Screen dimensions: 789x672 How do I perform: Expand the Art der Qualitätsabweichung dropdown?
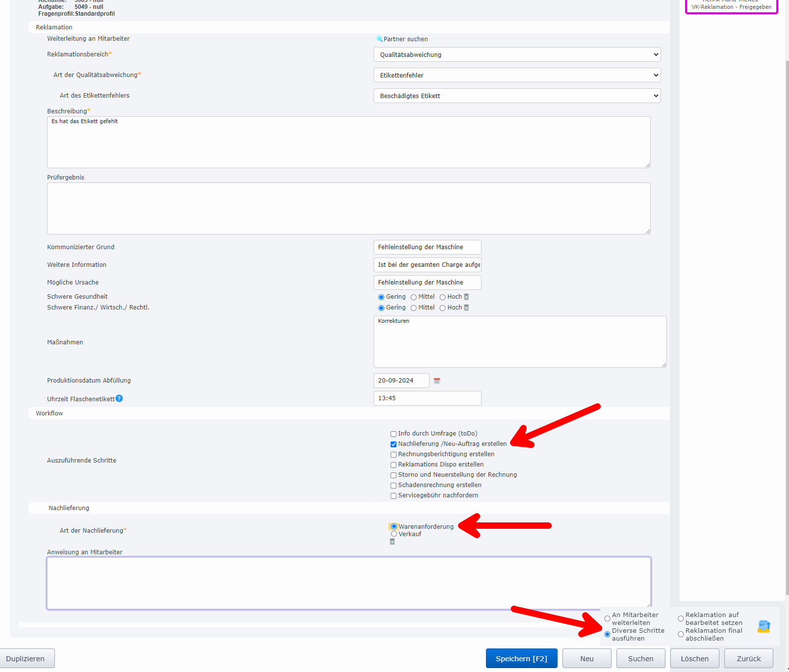517,75
